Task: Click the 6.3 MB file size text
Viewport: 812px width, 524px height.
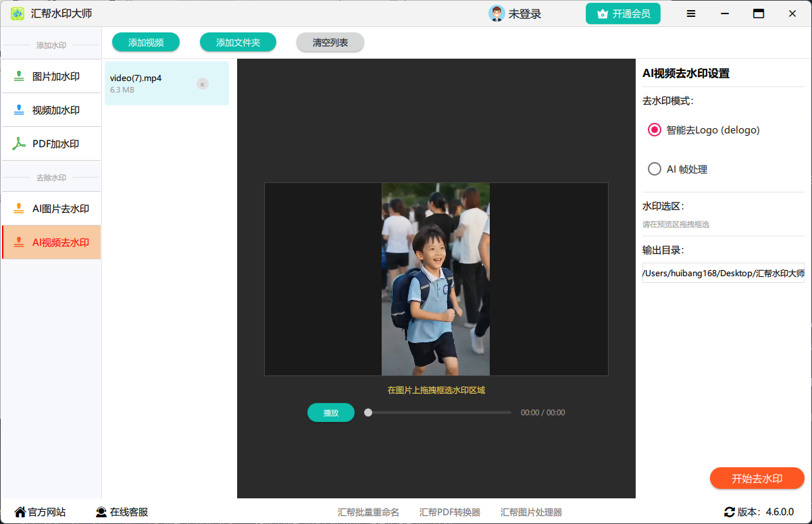Action: [122, 90]
